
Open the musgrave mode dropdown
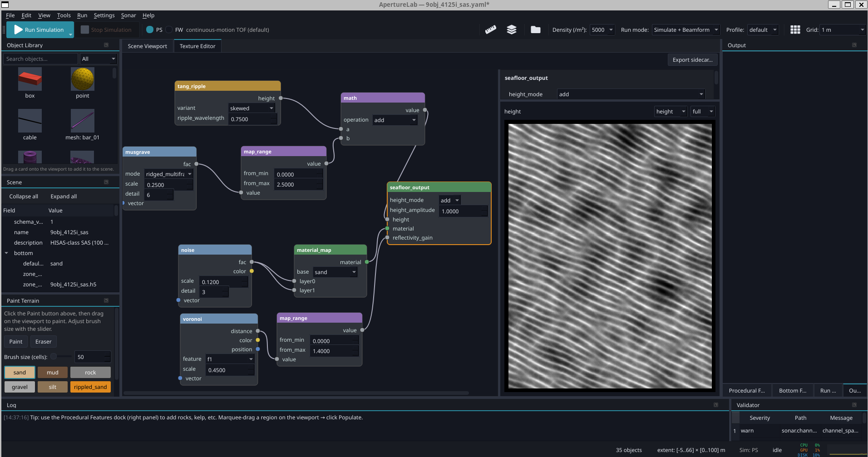[x=169, y=174]
